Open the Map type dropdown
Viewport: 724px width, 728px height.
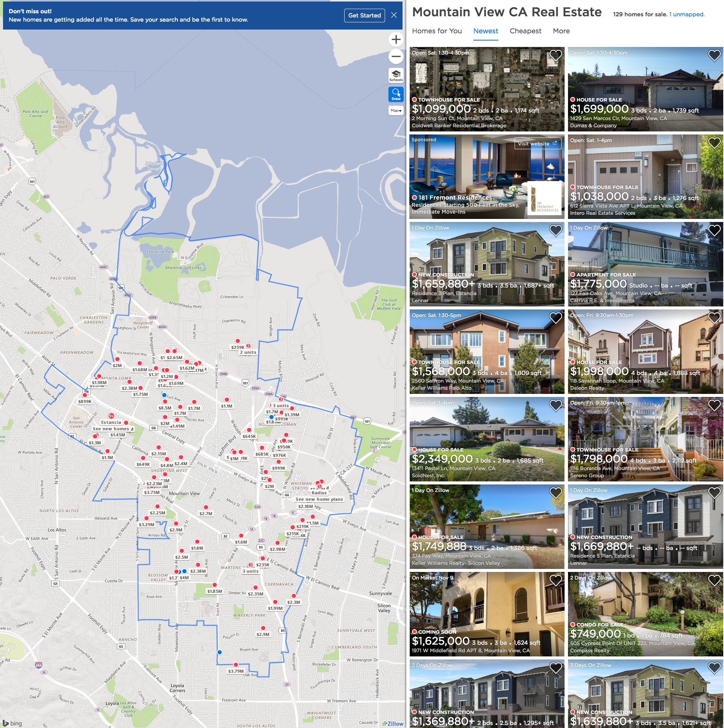[396, 110]
